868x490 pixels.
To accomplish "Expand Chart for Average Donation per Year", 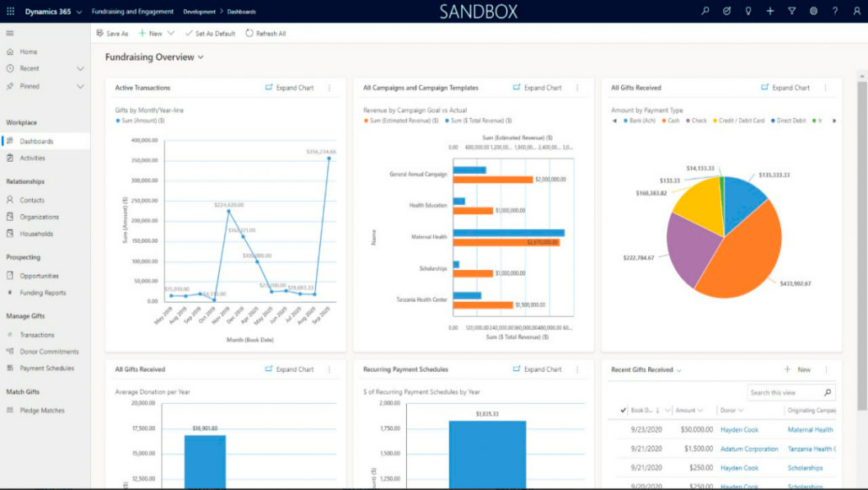I will pyautogui.click(x=290, y=369).
